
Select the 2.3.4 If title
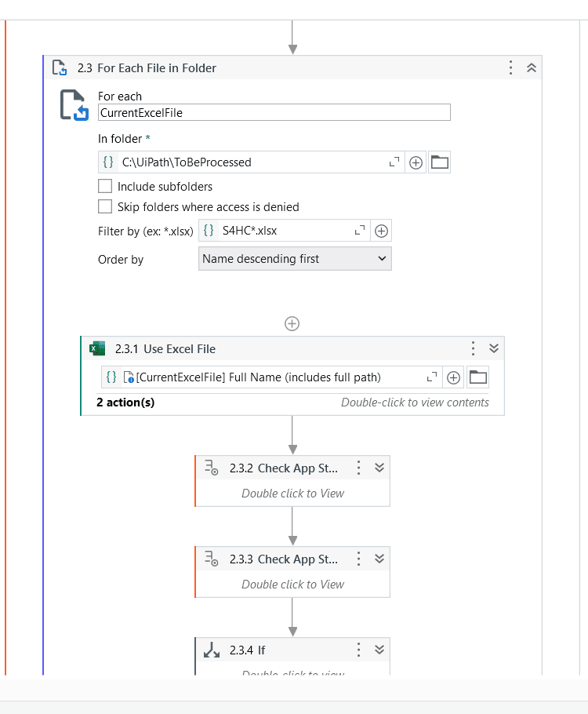247,650
